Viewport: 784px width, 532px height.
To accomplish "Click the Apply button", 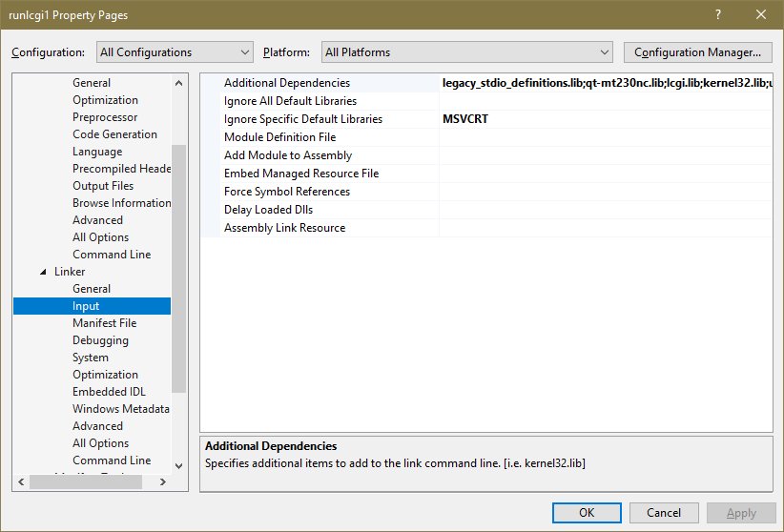I will 741,513.
